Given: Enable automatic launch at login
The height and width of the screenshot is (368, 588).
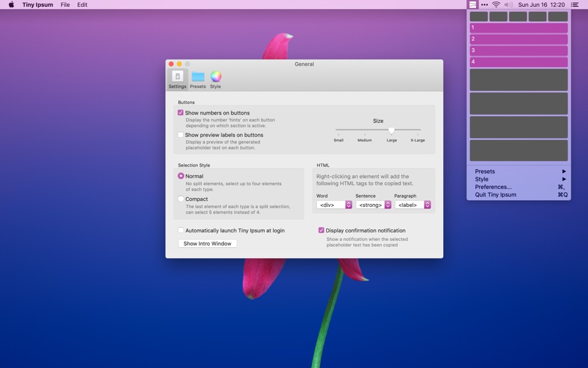Looking at the screenshot, I should pos(181,230).
